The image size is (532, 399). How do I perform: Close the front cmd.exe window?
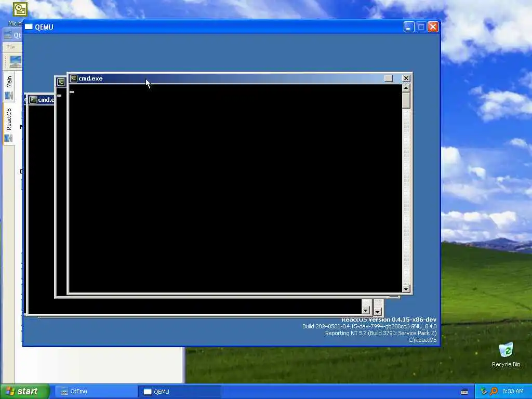click(406, 78)
